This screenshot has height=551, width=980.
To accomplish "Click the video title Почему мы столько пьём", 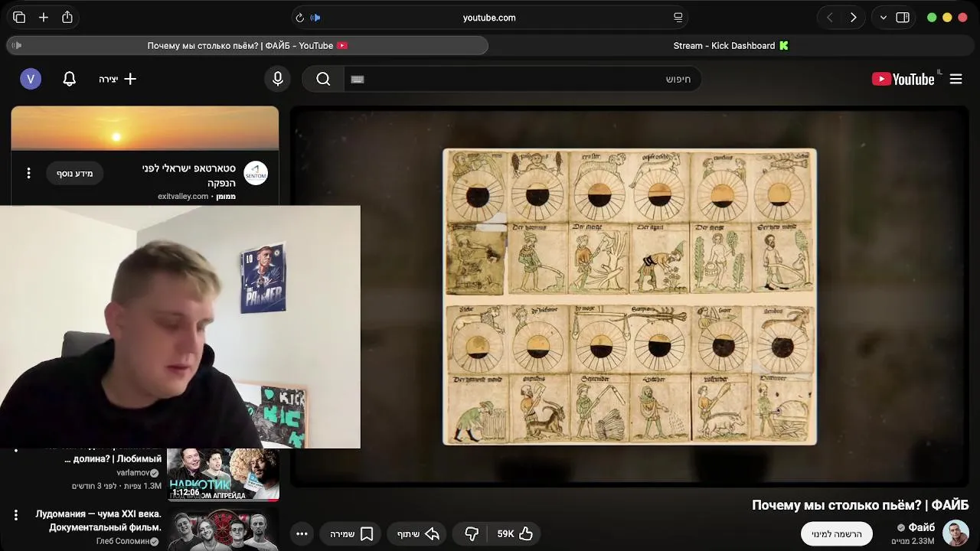I will click(x=860, y=505).
